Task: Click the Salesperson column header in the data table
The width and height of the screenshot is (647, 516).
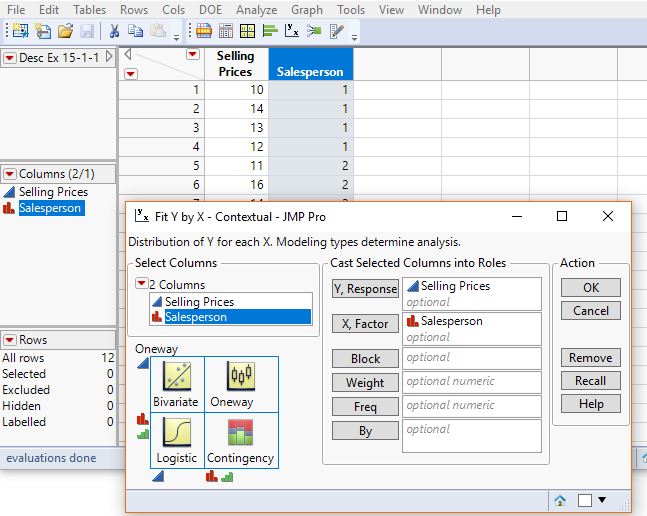Action: pos(310,64)
